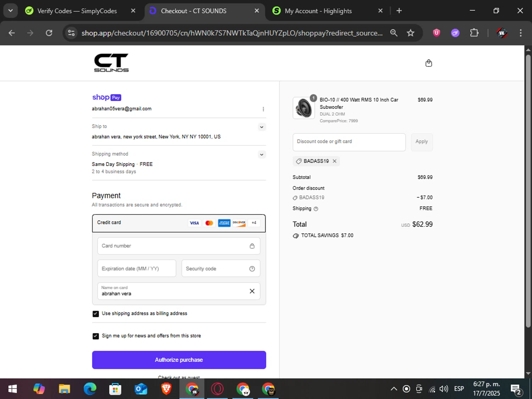Open Opera from the taskbar
Viewport: 532px width, 399px height.
pos(217,389)
